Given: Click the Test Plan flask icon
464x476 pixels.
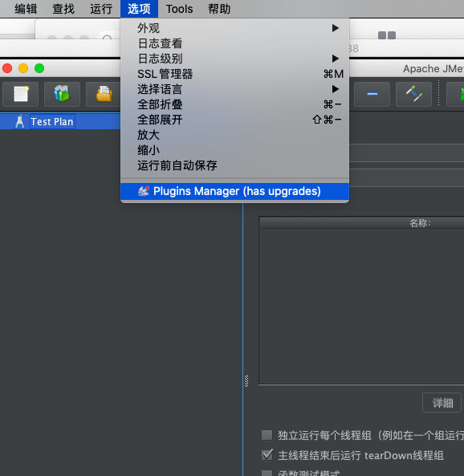Looking at the screenshot, I should (20, 121).
